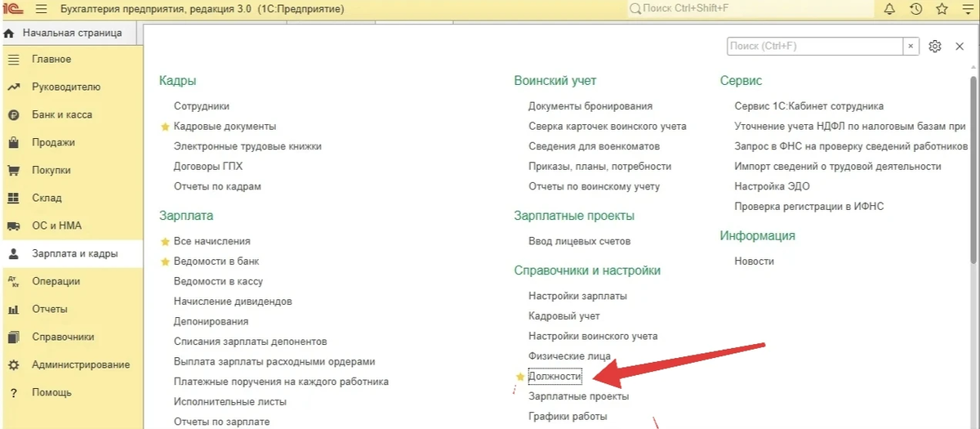980x429 pixels.
Task: Open Ввод лицевых счетов link
Action: [x=579, y=242]
